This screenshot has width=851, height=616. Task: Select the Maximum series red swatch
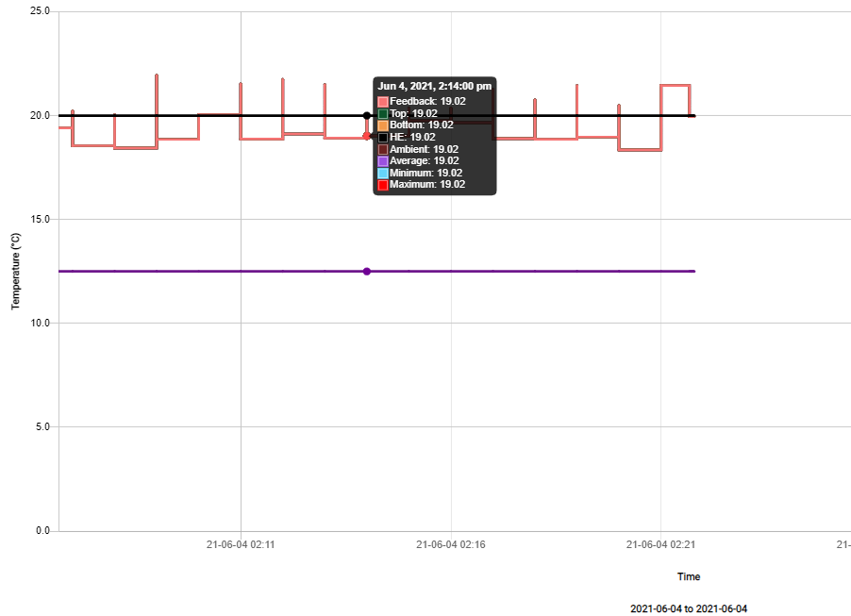(x=382, y=185)
